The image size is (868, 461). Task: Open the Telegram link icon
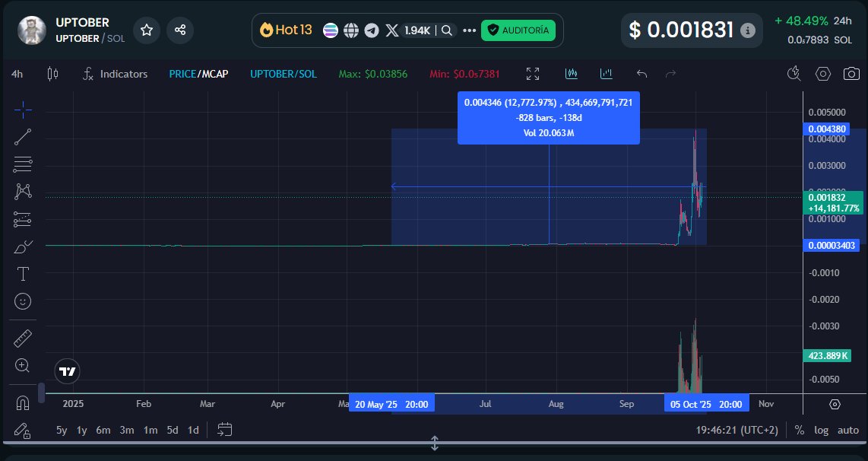pyautogui.click(x=372, y=30)
